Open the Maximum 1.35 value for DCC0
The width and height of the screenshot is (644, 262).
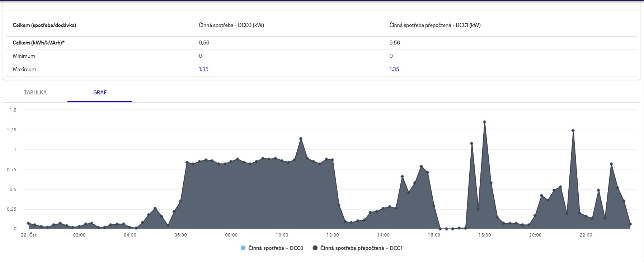203,69
